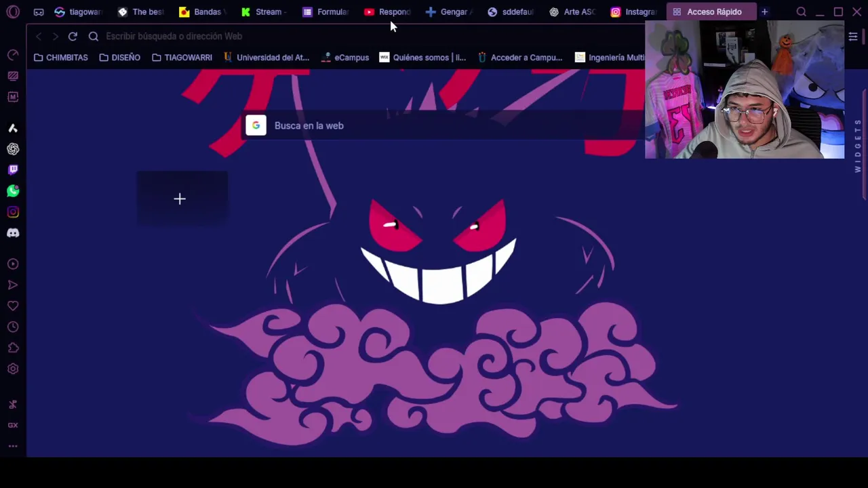Expand the DISEÑO bookmarks folder
The width and height of the screenshot is (868, 488).
(x=120, y=58)
